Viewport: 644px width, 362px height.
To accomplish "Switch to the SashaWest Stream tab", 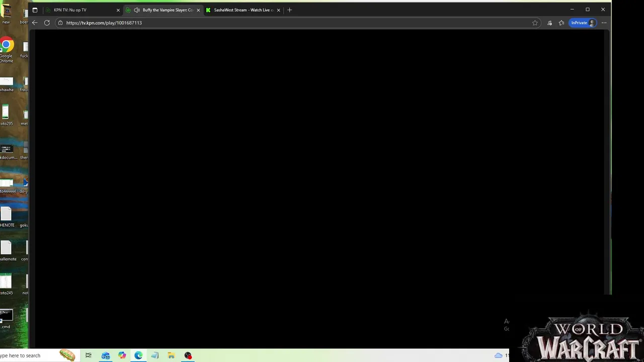I will 244,10.
